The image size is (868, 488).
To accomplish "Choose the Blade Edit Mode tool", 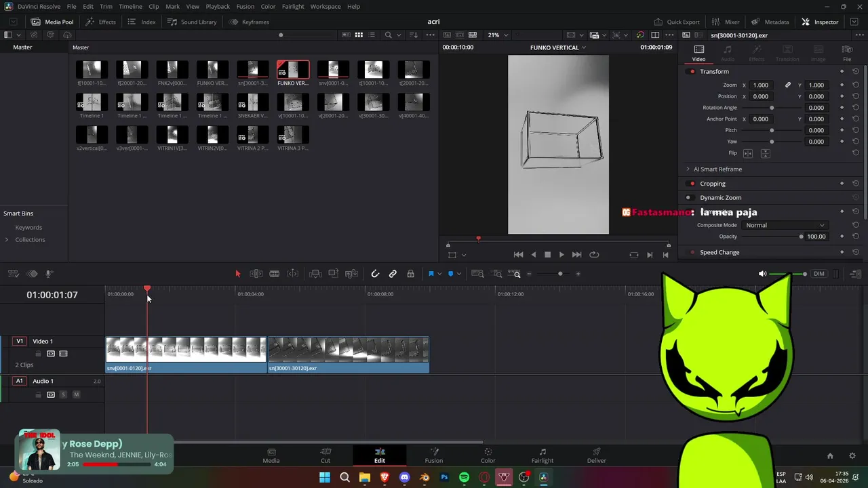I will pyautogui.click(x=274, y=274).
